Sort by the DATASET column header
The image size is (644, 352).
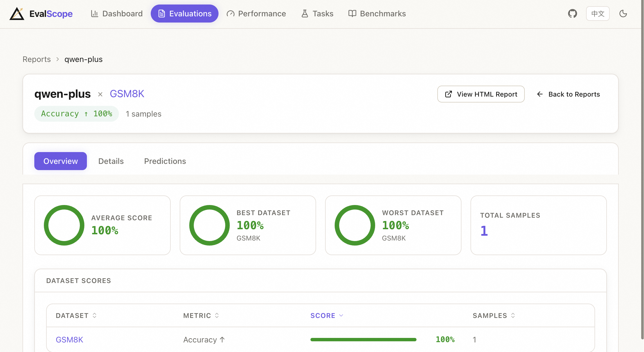point(76,316)
